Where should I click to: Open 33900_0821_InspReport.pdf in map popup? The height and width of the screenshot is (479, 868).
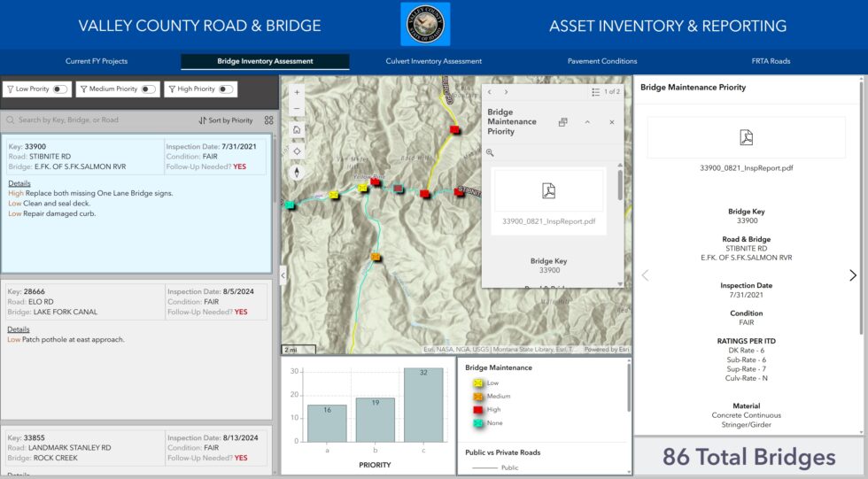548,221
